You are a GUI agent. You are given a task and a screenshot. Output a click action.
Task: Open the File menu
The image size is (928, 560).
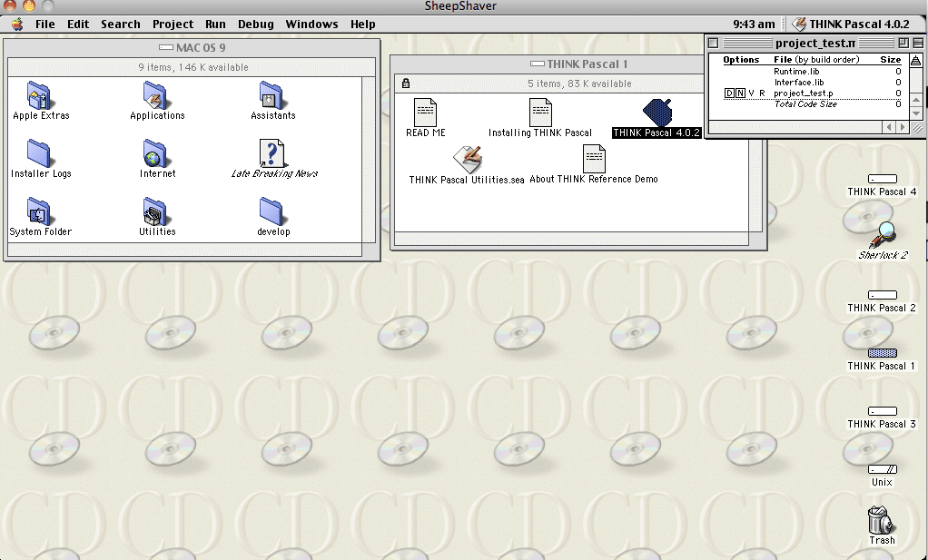tap(45, 25)
